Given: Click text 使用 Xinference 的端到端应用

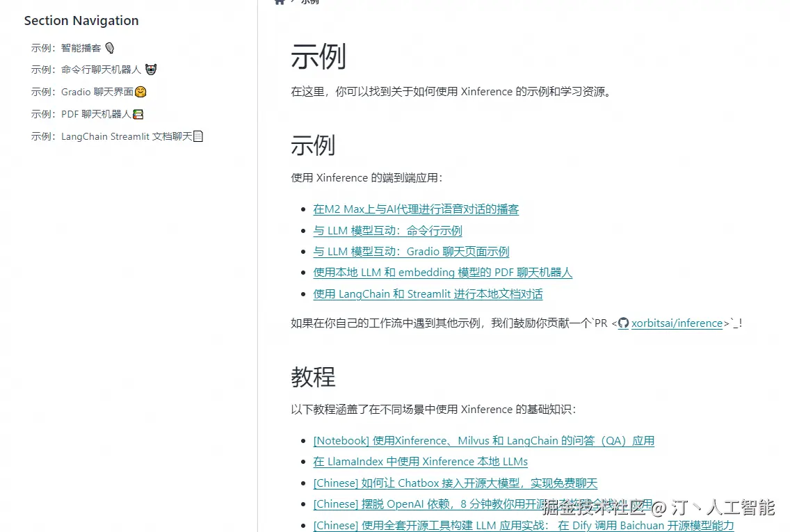Looking at the screenshot, I should click(366, 178).
